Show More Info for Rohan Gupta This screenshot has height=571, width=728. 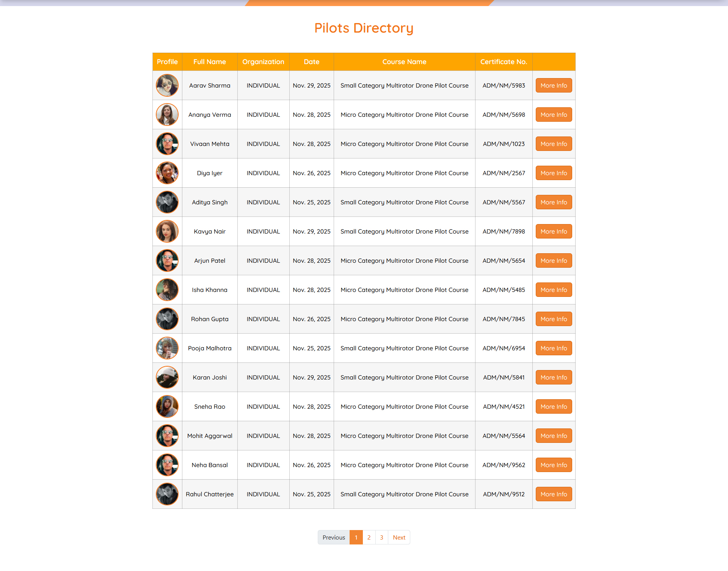(554, 319)
